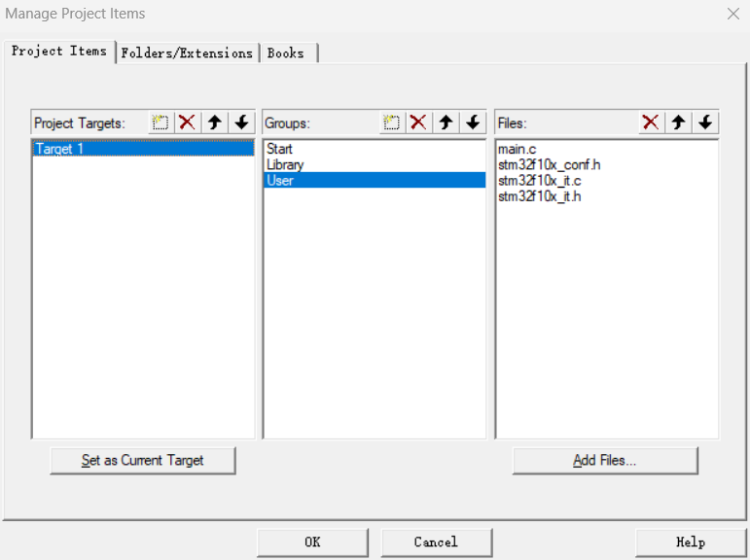This screenshot has height=560, width=750.
Task: Create a new group
Action: click(x=392, y=122)
